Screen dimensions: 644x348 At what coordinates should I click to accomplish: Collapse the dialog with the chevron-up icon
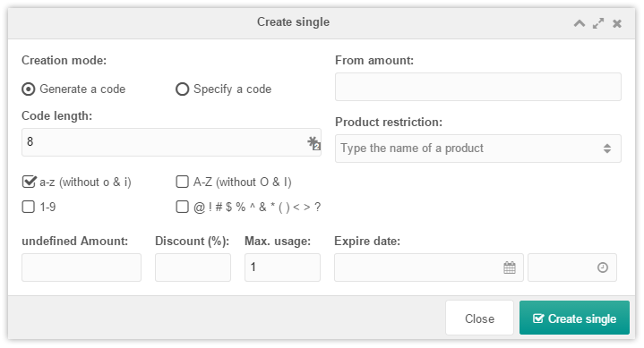tap(580, 23)
